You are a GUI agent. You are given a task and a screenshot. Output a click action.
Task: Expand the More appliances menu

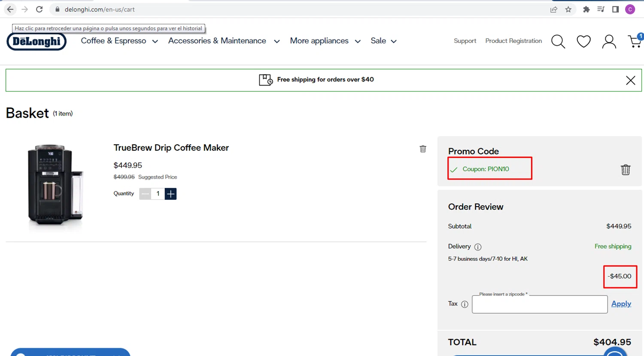pos(325,41)
